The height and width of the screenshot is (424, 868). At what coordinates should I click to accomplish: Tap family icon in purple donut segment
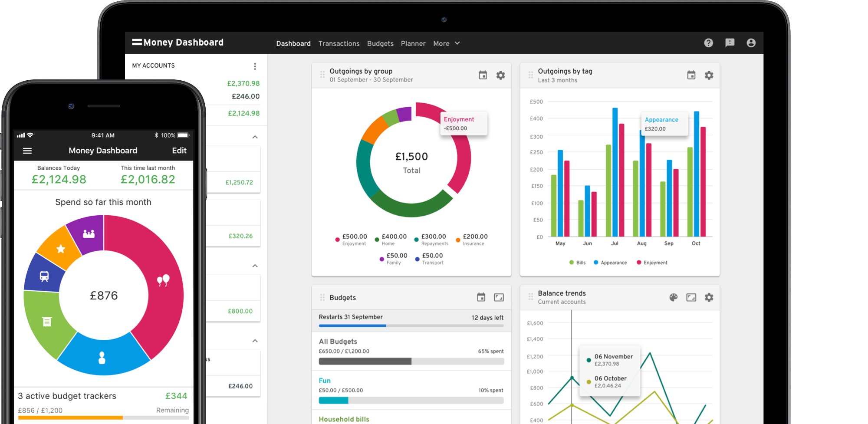pyautogui.click(x=89, y=233)
